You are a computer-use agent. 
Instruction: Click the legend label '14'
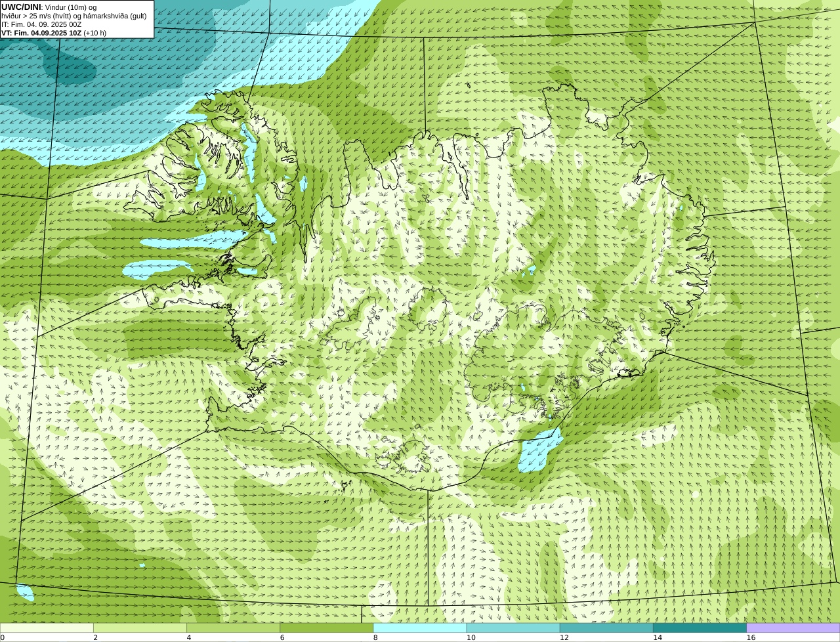coord(658,637)
